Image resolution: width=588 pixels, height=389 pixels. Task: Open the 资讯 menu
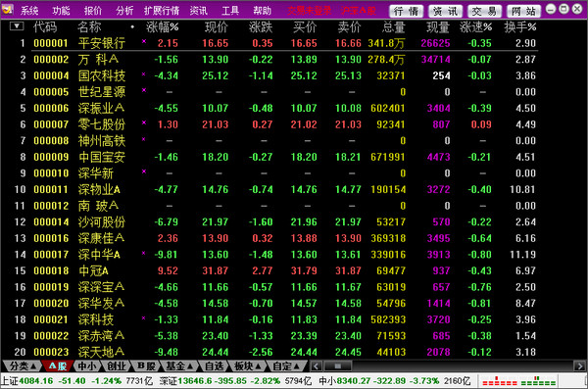pyautogui.click(x=198, y=11)
